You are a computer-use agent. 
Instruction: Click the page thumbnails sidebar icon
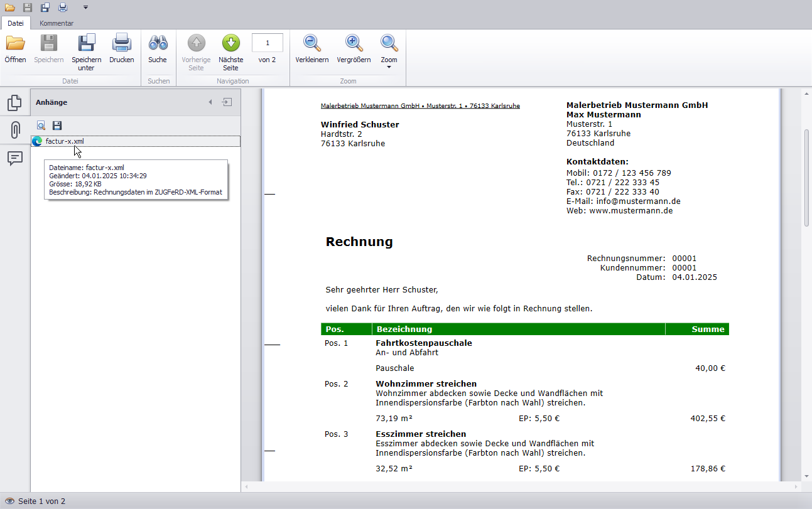[15, 100]
